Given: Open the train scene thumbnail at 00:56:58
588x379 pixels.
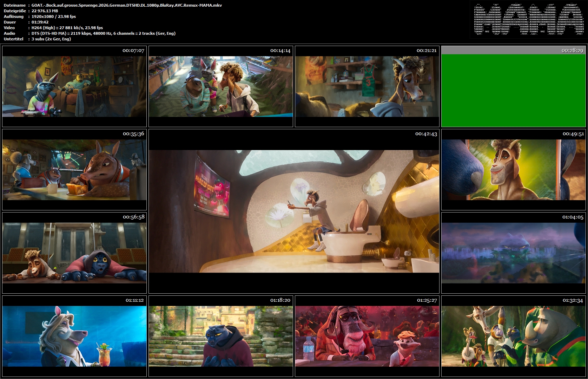Looking at the screenshot, I should [74, 253].
